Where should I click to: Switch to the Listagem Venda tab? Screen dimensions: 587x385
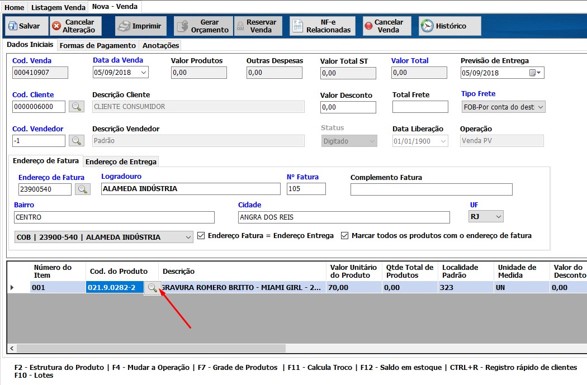(x=58, y=7)
